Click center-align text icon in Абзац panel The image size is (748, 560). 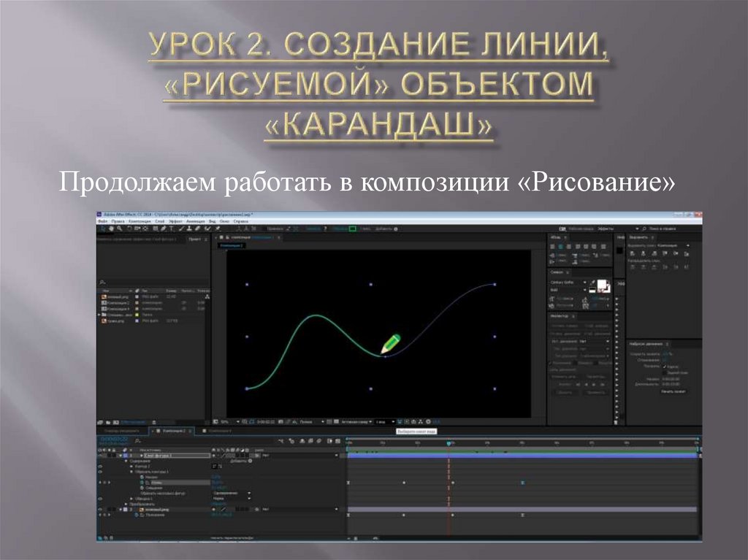[560, 247]
